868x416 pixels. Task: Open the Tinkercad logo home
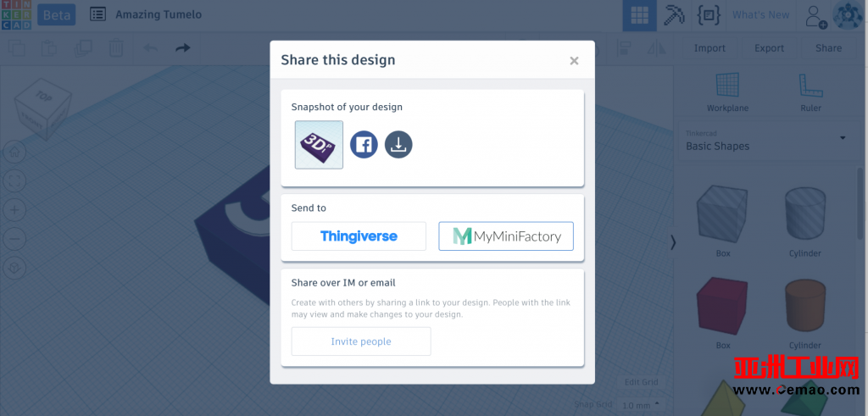click(x=16, y=15)
